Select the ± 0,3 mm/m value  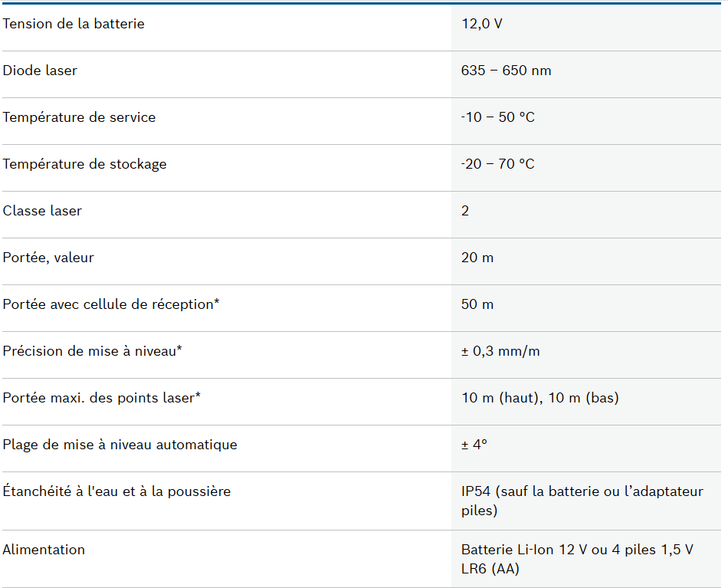coord(500,351)
